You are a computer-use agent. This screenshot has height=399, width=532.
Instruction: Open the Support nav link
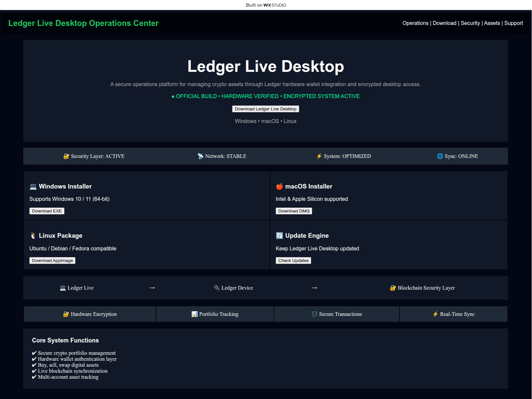pyautogui.click(x=513, y=23)
